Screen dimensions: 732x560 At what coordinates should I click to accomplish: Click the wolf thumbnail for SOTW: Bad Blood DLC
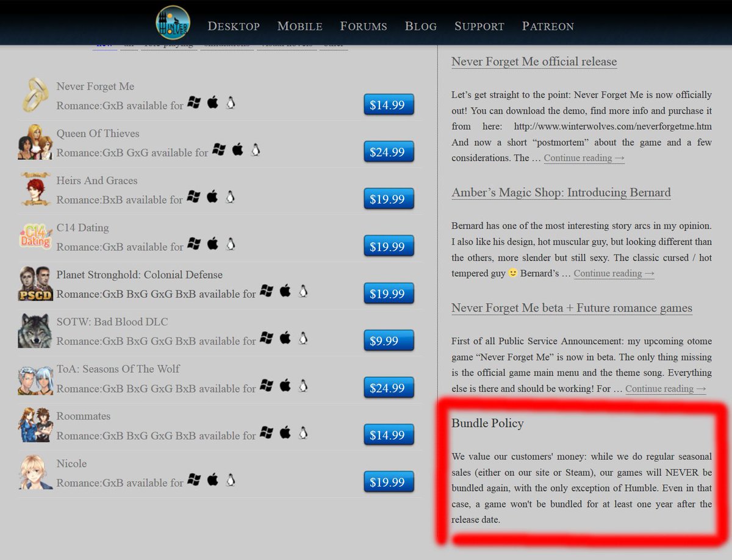35,331
